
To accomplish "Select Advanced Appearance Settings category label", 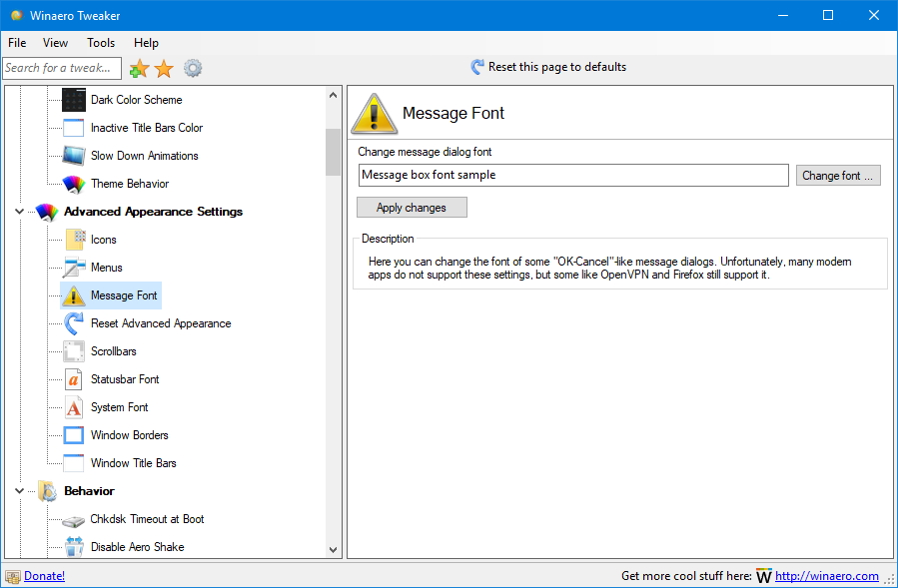I will coord(153,212).
